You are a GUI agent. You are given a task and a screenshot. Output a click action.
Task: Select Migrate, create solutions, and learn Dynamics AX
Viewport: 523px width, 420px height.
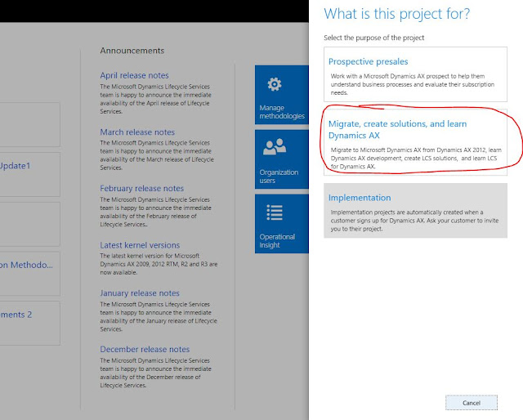[415, 142]
